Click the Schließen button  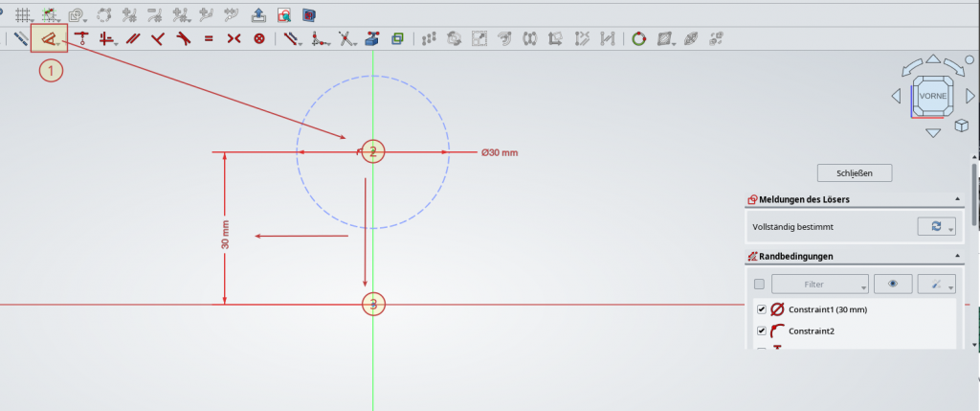click(855, 172)
